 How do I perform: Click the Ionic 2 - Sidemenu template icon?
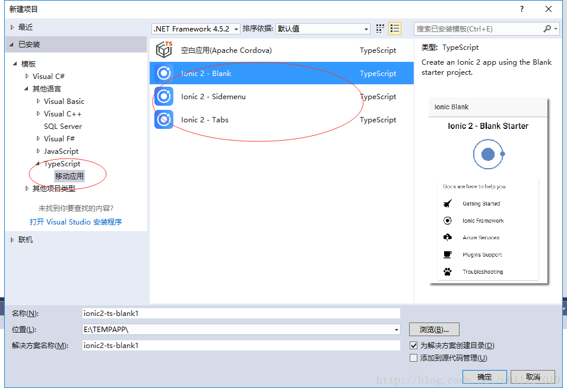(x=164, y=96)
